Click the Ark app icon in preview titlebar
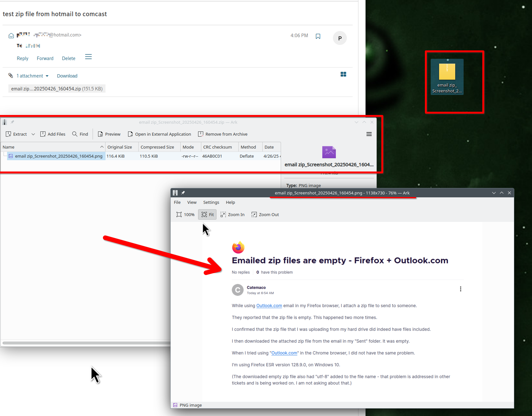 175,193
